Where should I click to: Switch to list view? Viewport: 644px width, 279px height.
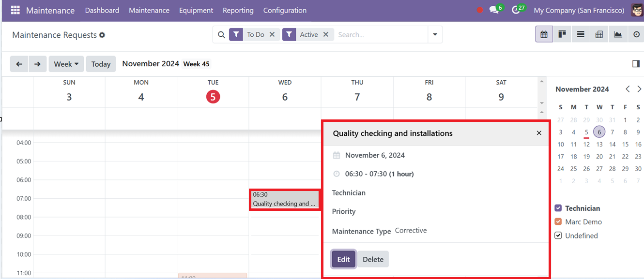(x=581, y=34)
